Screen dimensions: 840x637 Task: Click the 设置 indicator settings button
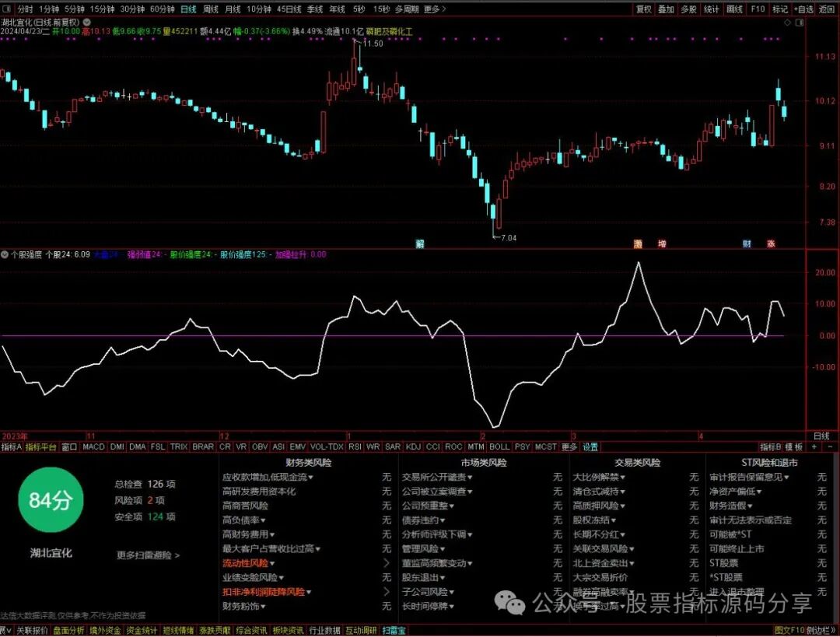[590, 446]
